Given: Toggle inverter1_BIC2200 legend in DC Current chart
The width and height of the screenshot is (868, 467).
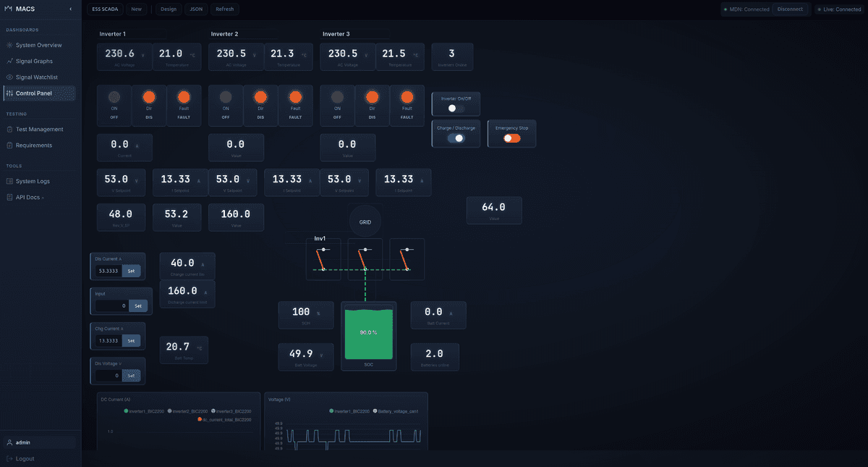Looking at the screenshot, I should coord(145,411).
